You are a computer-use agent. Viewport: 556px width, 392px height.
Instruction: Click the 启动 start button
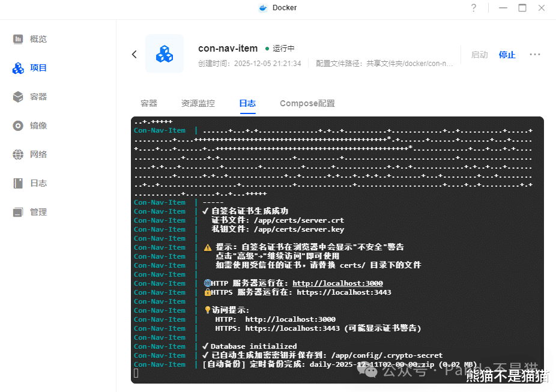pyautogui.click(x=479, y=55)
